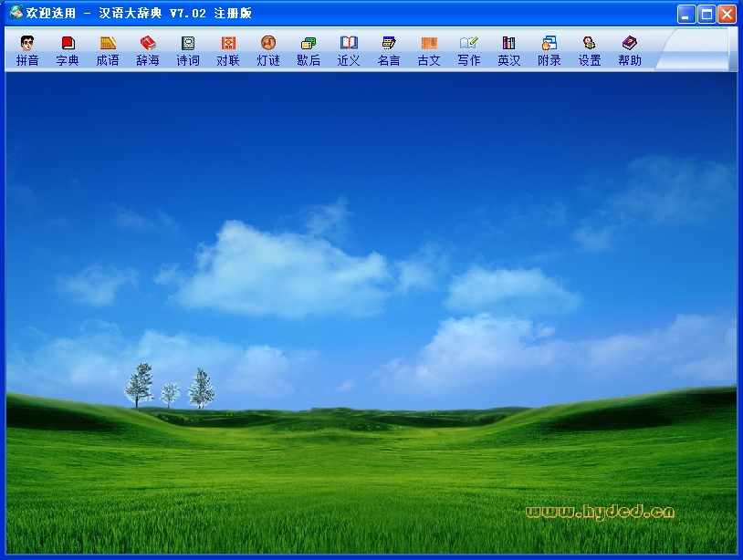Click the 名言 famous quotes icon

tap(389, 50)
